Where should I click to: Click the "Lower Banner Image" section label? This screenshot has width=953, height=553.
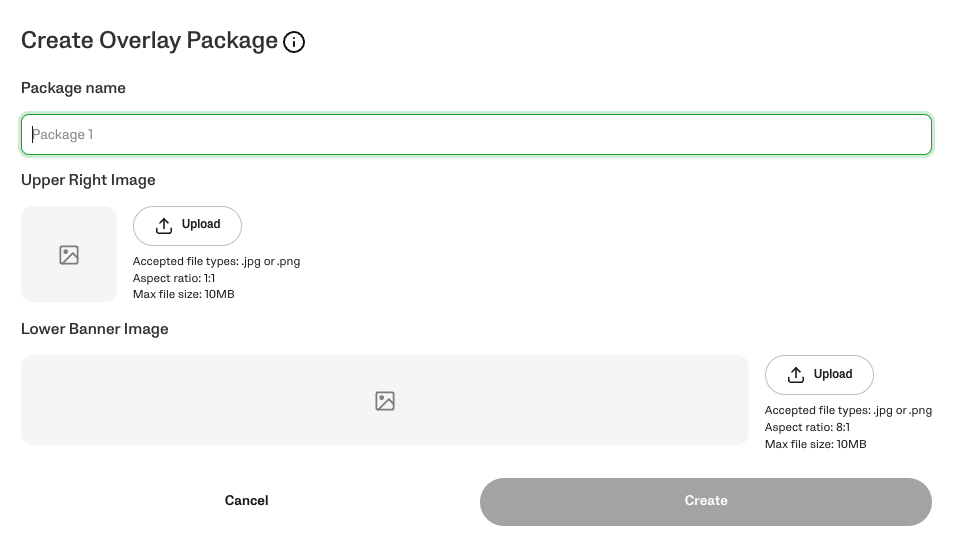tap(94, 329)
